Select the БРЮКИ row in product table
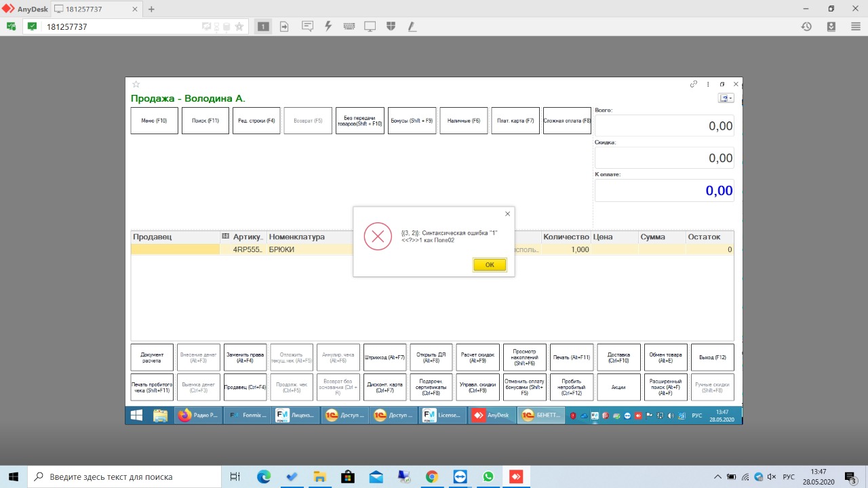The width and height of the screenshot is (868, 488). click(x=281, y=249)
